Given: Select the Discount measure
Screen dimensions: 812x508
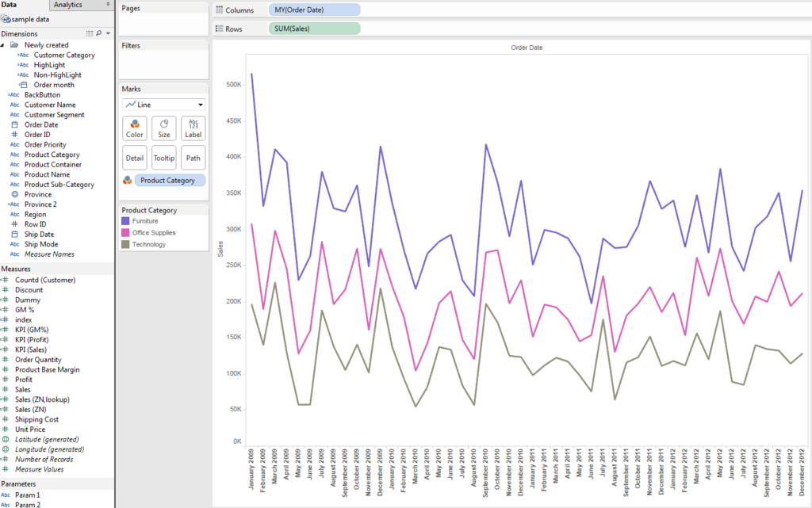Looking at the screenshot, I should click(x=29, y=290).
